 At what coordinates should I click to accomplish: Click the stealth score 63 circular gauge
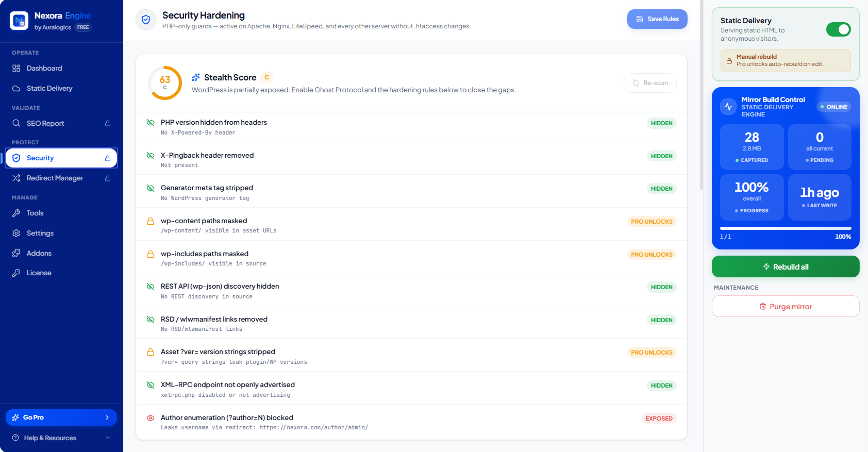click(x=165, y=83)
